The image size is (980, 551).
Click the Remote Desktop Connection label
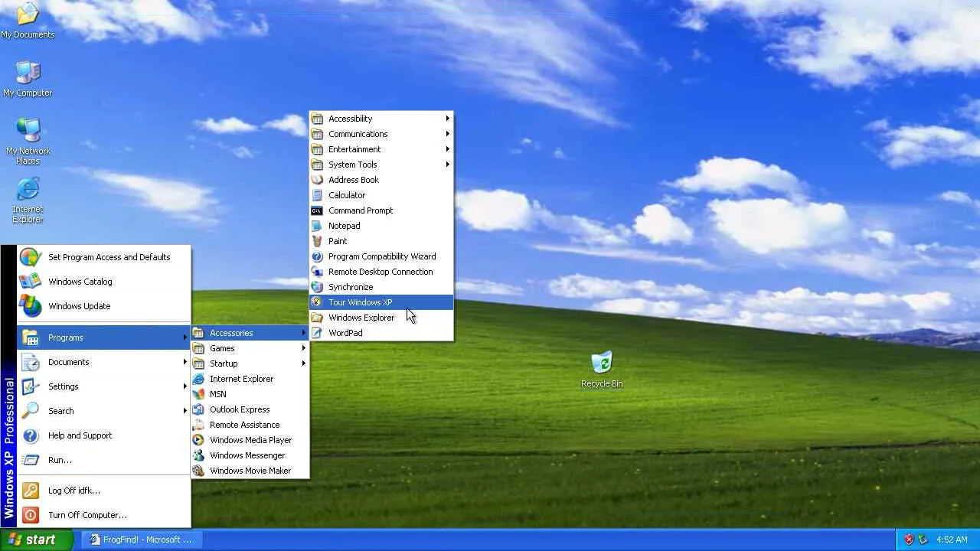coord(381,272)
